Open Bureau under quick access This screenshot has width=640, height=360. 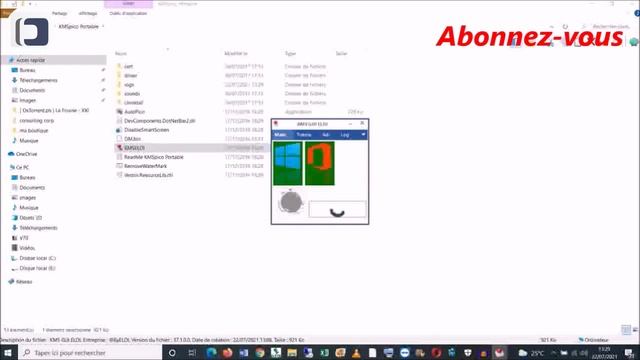[x=27, y=70]
